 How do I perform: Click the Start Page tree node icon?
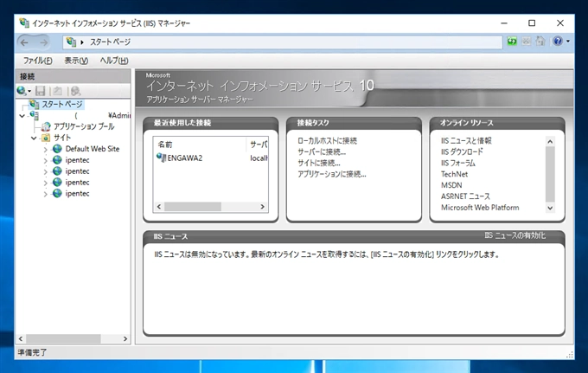pos(35,105)
